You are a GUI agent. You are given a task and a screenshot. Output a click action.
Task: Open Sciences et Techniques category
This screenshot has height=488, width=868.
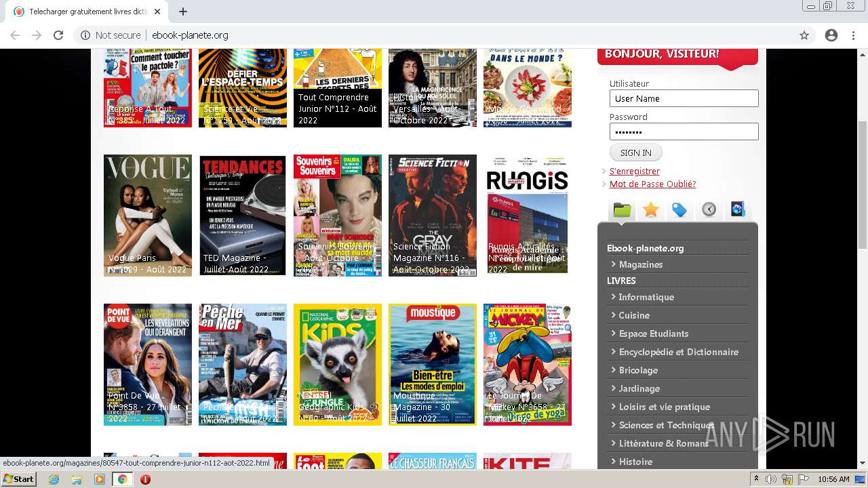pos(667,425)
